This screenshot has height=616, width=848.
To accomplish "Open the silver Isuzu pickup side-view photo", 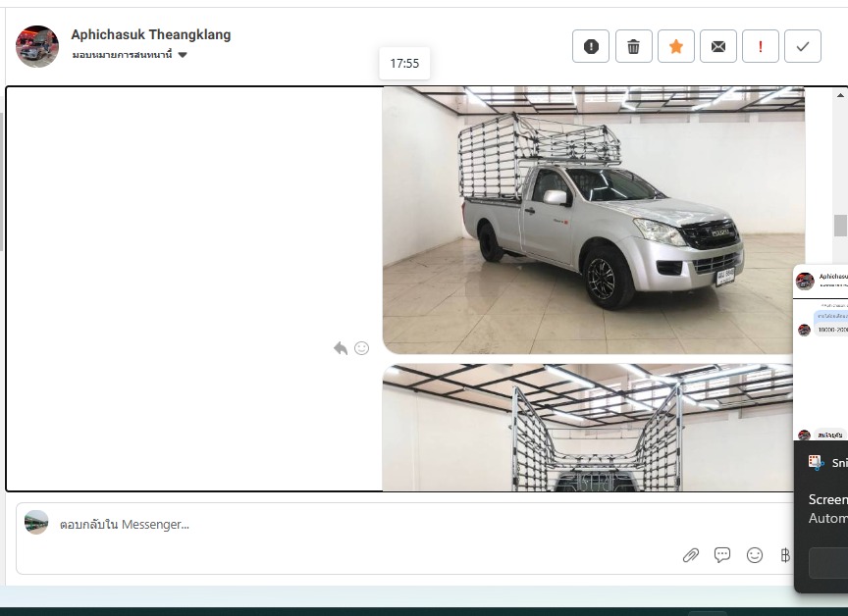I will tap(593, 221).
